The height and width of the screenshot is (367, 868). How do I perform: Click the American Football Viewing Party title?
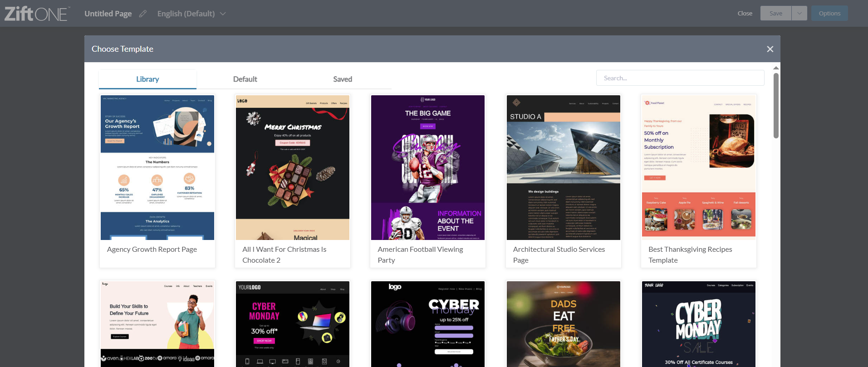coord(420,255)
